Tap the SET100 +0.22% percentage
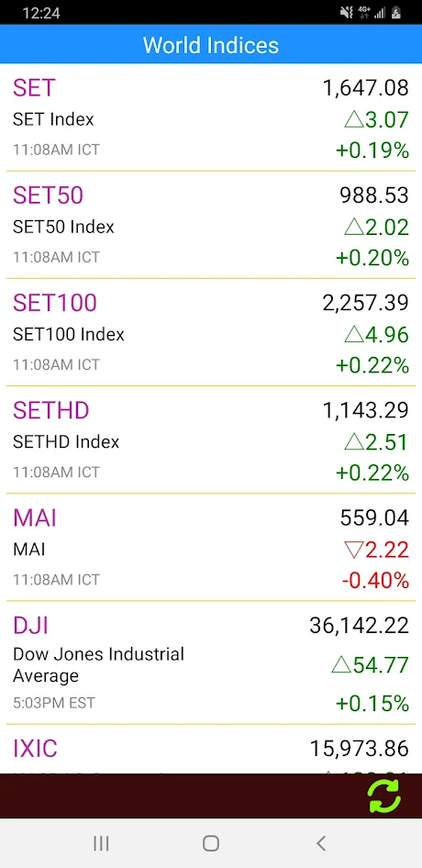The image size is (422, 868). 372,365
